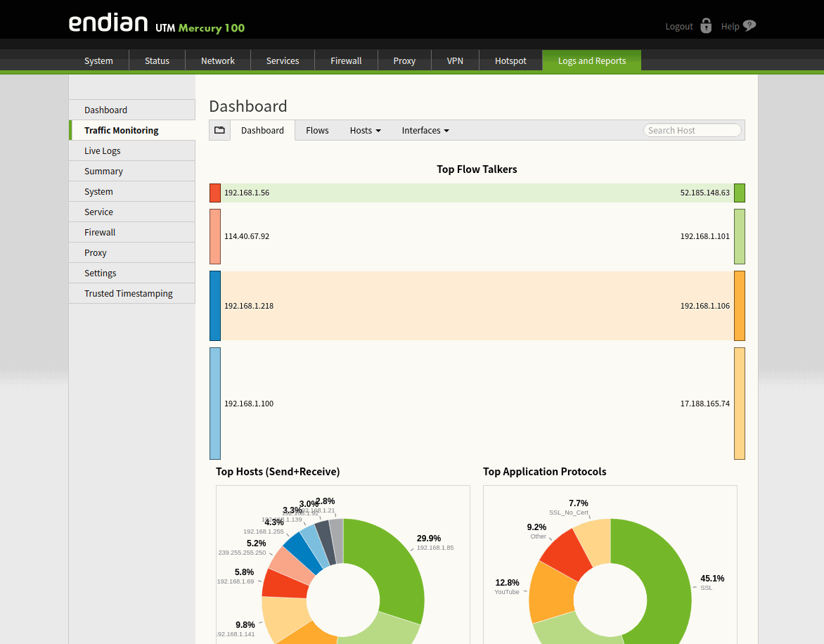Click host label 192.168.1.100
The height and width of the screenshot is (644, 824).
pos(249,404)
